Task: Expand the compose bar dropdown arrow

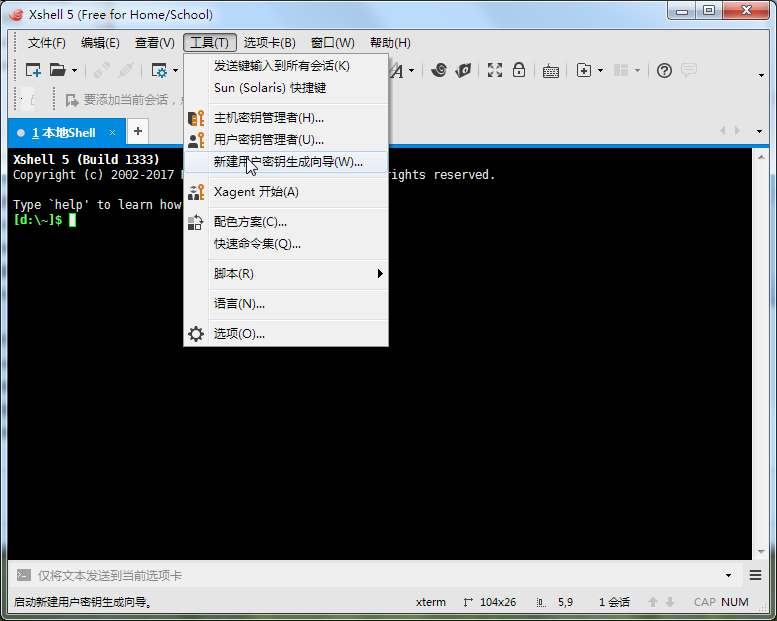Action: point(728,575)
